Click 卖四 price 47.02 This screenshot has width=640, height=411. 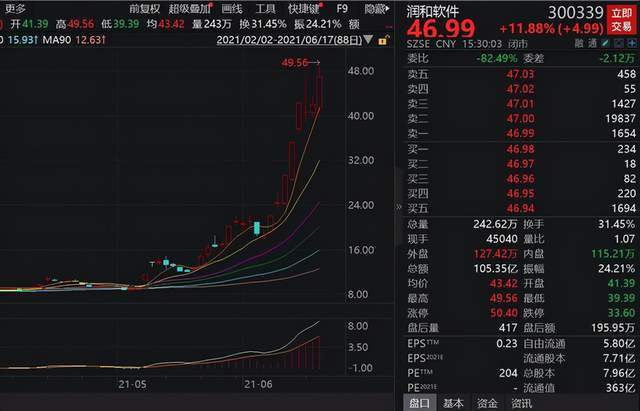520,89
